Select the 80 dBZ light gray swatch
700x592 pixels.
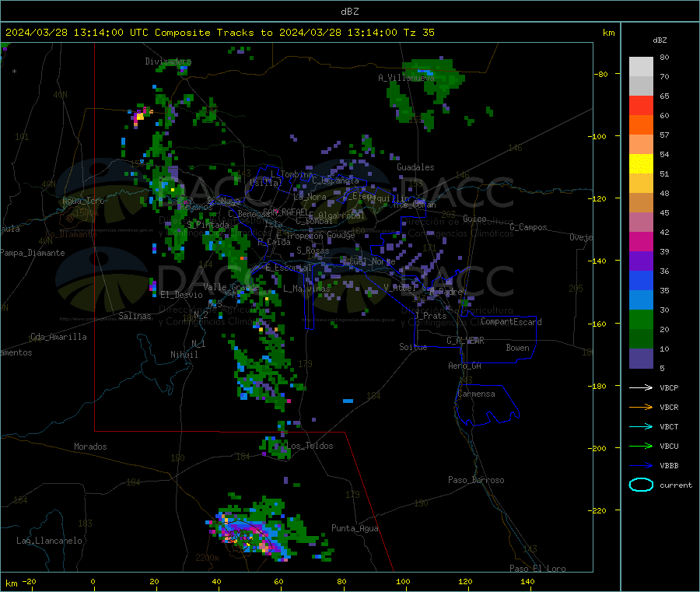[641, 67]
